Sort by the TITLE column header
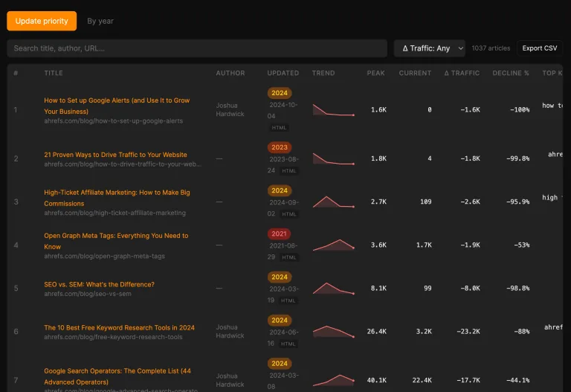Image resolution: width=571 pixels, height=392 pixels. coord(54,73)
